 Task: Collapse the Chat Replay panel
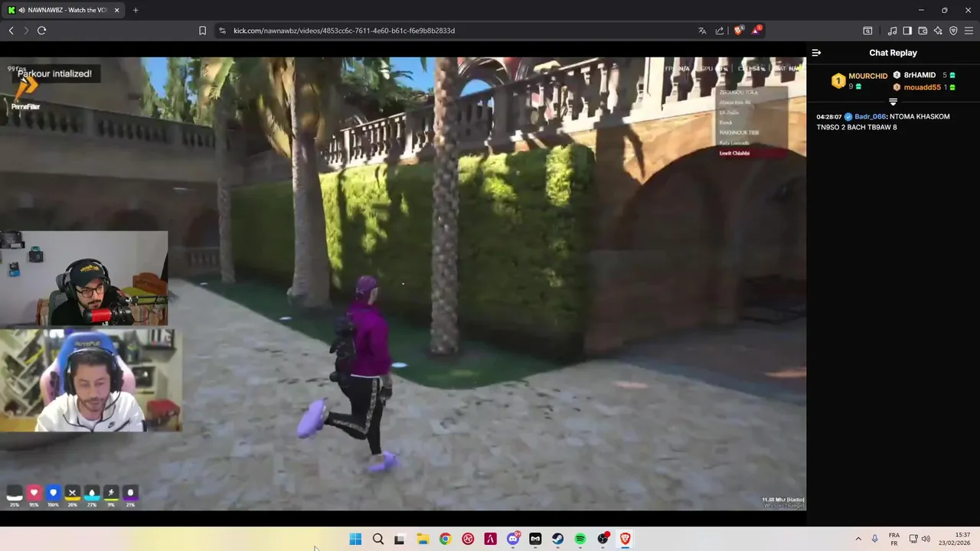[816, 53]
